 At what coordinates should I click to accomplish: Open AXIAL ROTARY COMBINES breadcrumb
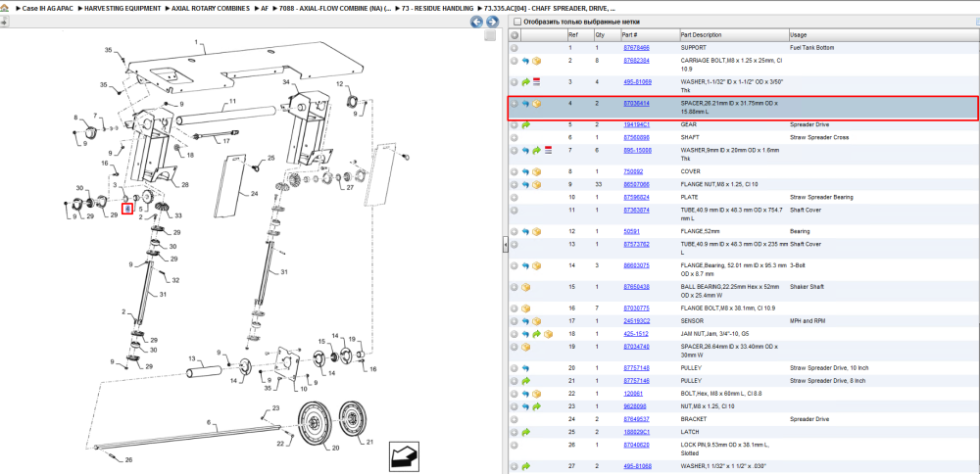point(212,9)
